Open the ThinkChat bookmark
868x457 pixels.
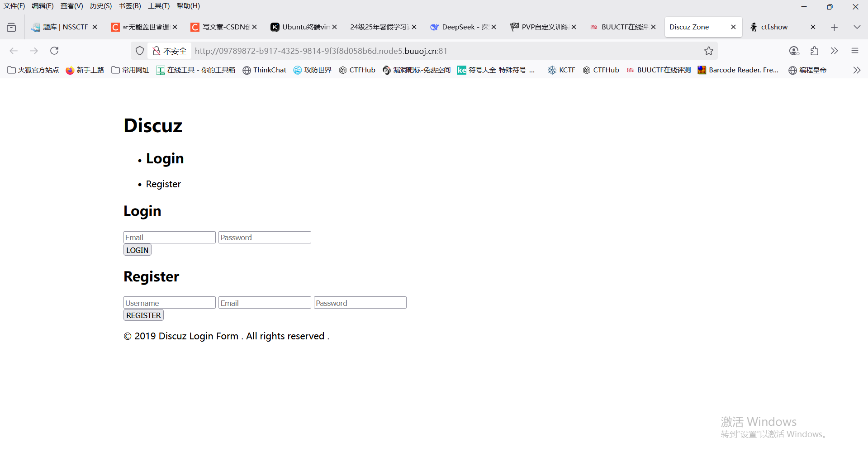coord(265,70)
